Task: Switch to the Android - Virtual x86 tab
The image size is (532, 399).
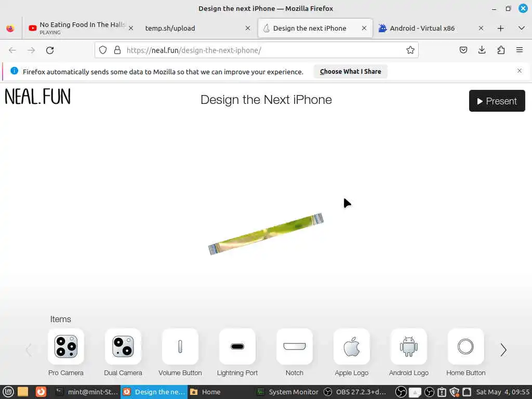Action: [431, 28]
